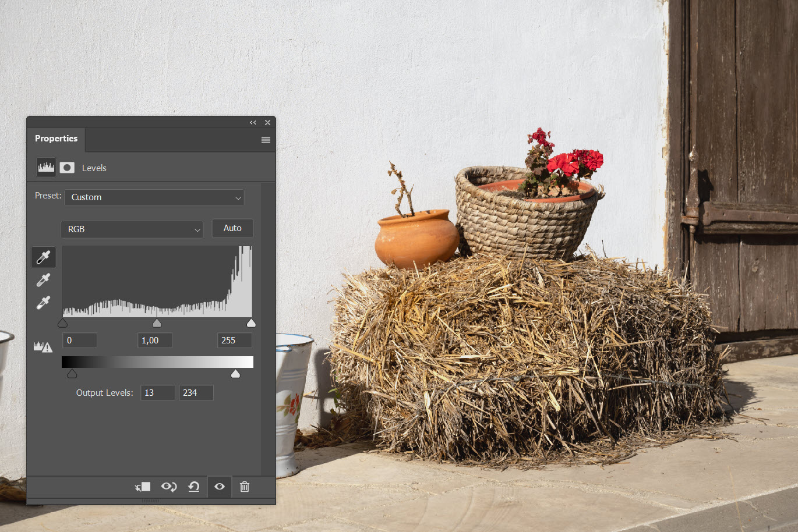Screen dimensions: 798x532
Task: Click the histogram cache warning icon
Action: point(43,347)
